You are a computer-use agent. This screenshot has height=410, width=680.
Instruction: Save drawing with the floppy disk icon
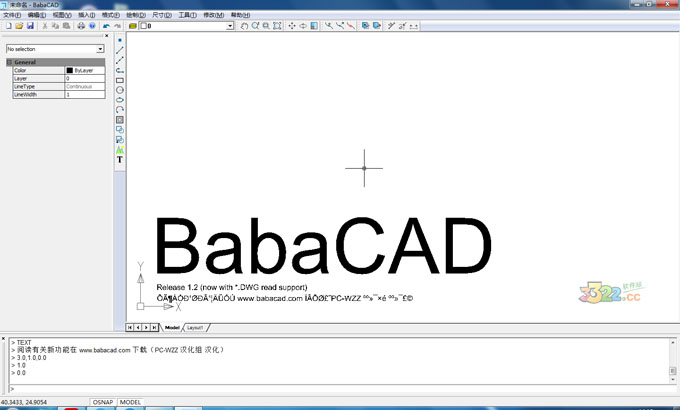point(30,26)
